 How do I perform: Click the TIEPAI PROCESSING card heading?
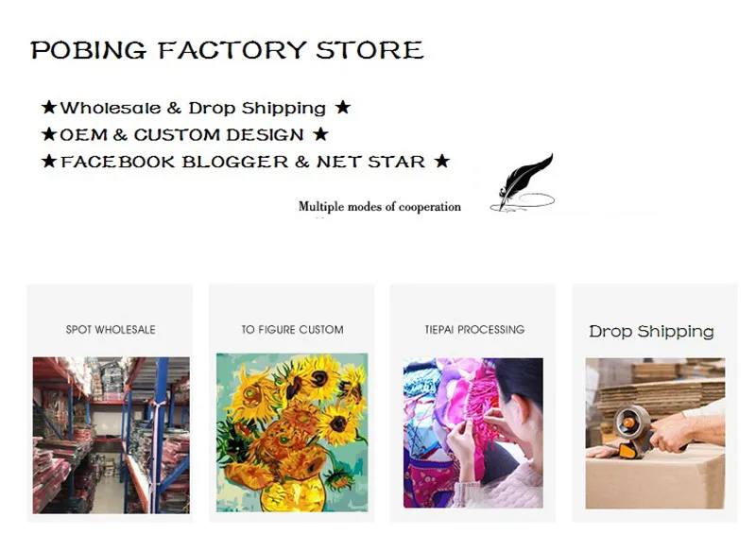[x=474, y=330]
